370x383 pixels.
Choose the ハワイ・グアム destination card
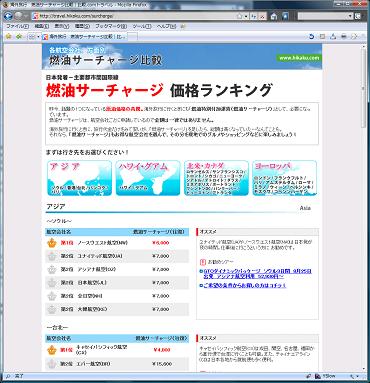[x=148, y=178]
